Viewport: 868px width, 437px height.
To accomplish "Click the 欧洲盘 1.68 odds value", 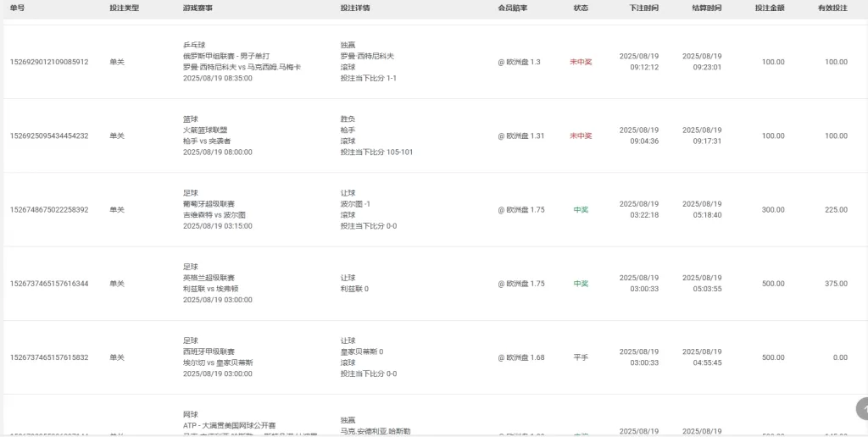I will (521, 357).
